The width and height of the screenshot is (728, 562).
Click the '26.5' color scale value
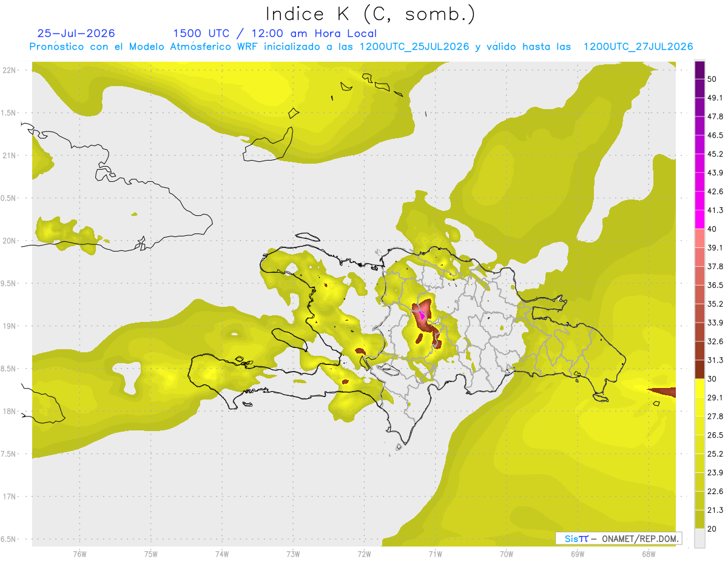[715, 435]
